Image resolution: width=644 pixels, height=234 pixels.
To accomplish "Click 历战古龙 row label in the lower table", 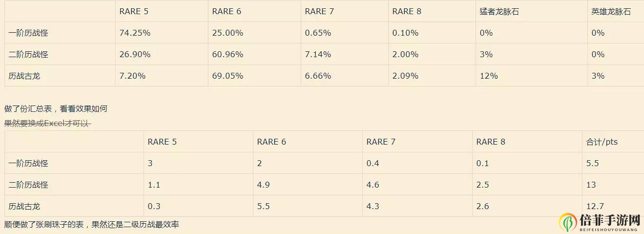I will tap(24, 207).
